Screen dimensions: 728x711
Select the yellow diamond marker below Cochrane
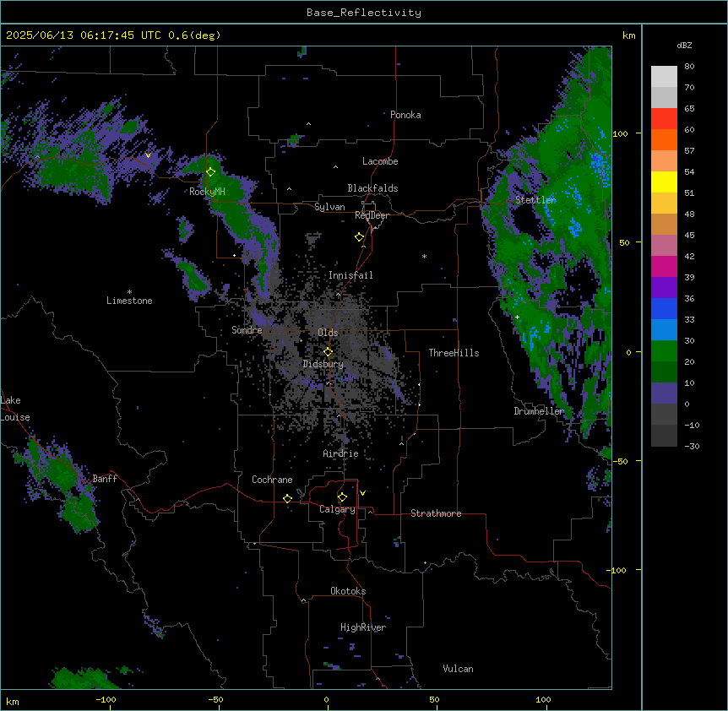tap(287, 498)
